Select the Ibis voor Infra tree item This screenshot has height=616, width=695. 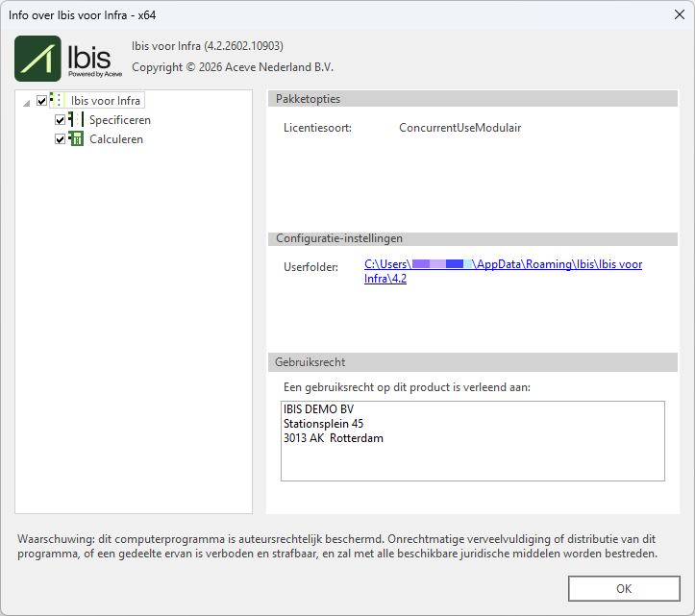106,101
